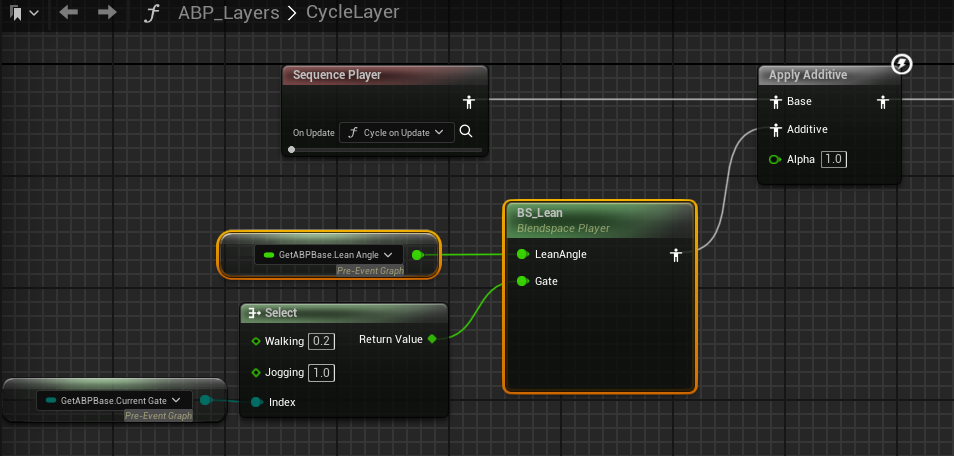
Task: Edit the Jogging value field 1.0
Action: pyautogui.click(x=321, y=373)
